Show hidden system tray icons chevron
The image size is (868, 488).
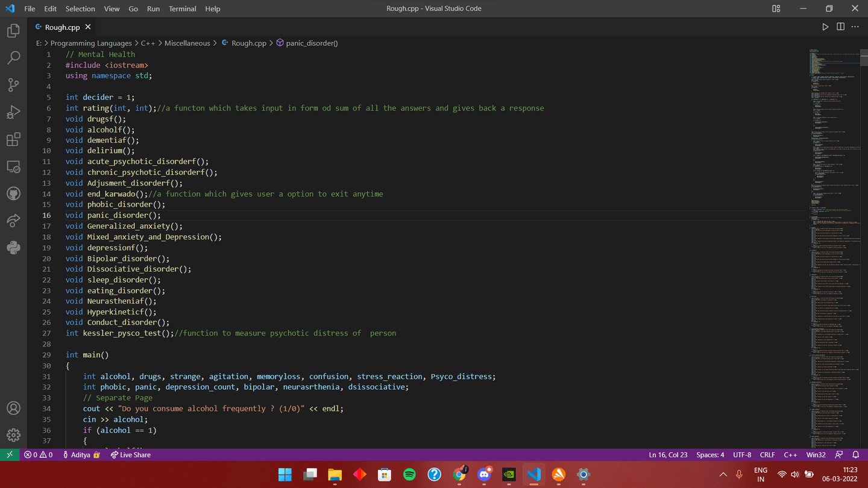click(723, 475)
